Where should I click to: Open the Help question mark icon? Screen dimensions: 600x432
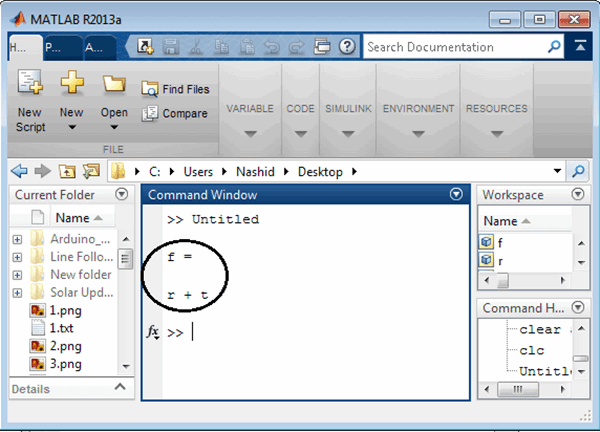pos(347,46)
